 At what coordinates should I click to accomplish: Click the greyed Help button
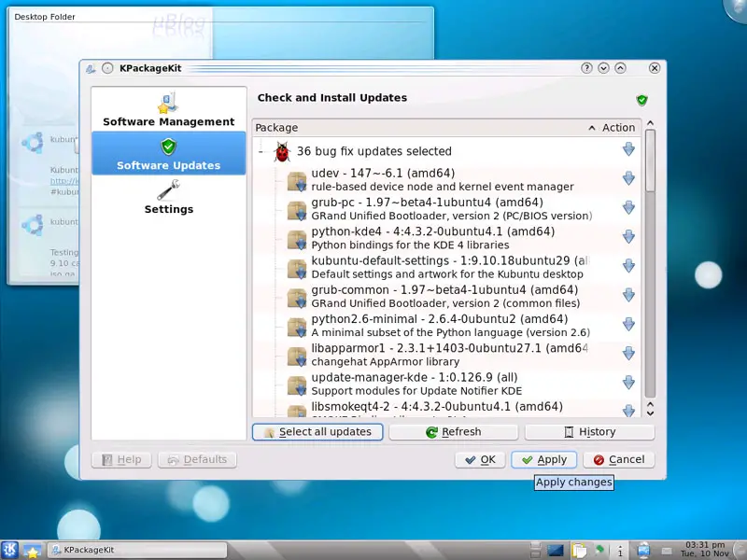point(121,459)
